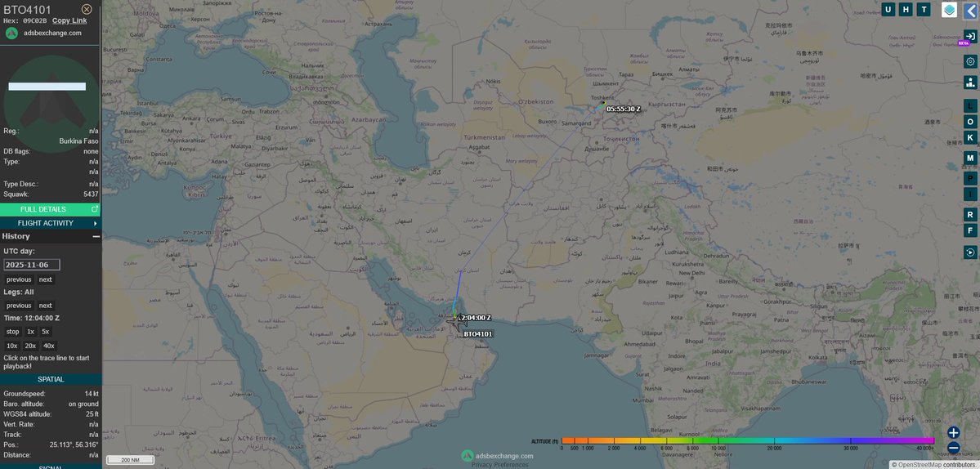Open Privacy Preferences link
Viewport: 980px width, 469px height.
(x=500, y=465)
